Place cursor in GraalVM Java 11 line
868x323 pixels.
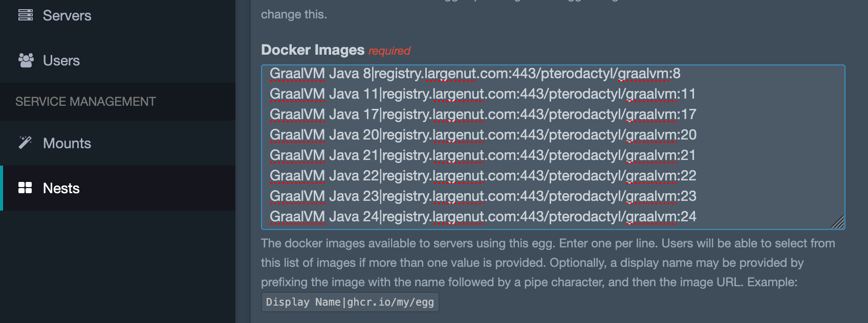tap(483, 94)
